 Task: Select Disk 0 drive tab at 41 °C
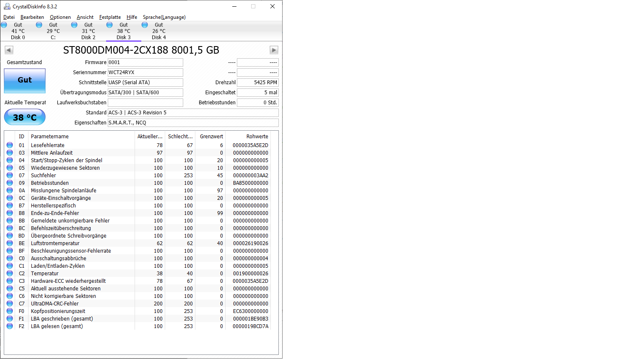(18, 31)
